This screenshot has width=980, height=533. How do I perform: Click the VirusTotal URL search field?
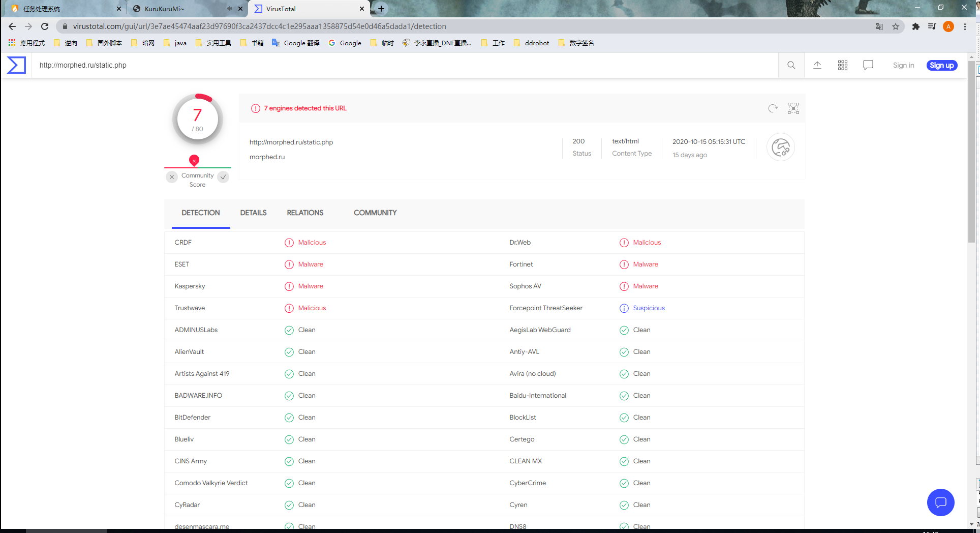click(405, 65)
